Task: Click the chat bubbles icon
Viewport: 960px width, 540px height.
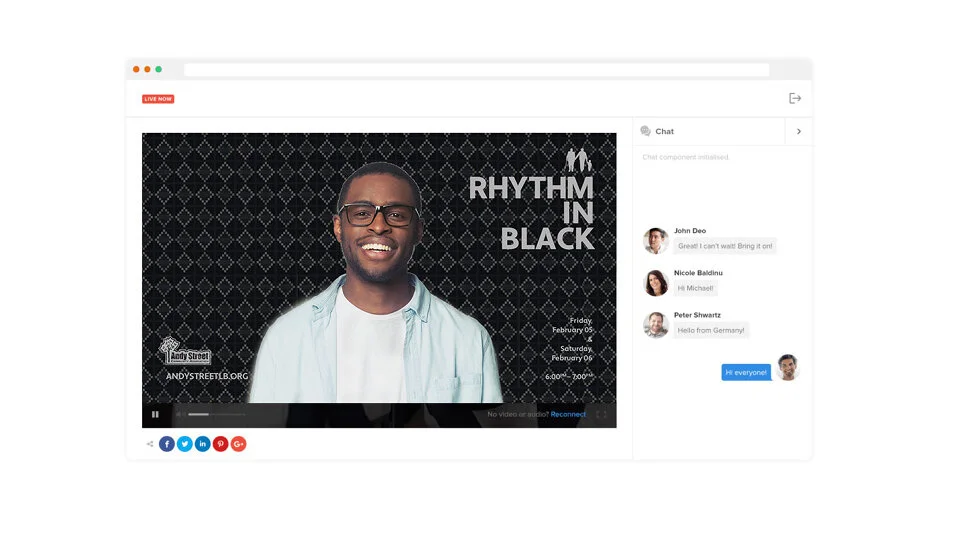Action: click(x=645, y=131)
